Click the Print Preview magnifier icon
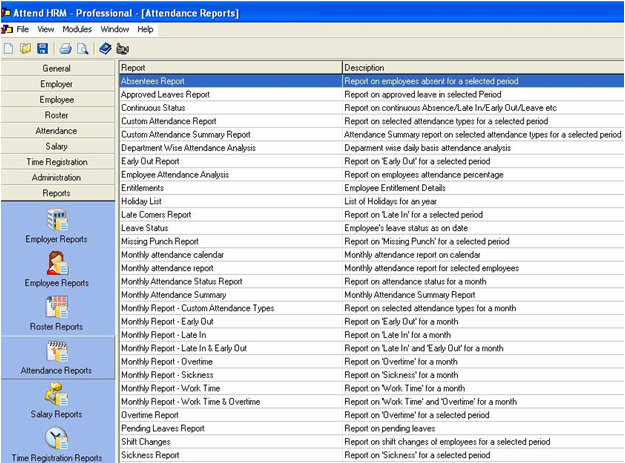 pyautogui.click(x=83, y=49)
